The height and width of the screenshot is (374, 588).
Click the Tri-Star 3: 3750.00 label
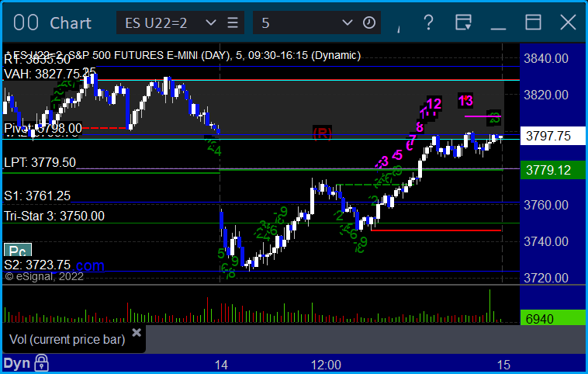coord(54,216)
